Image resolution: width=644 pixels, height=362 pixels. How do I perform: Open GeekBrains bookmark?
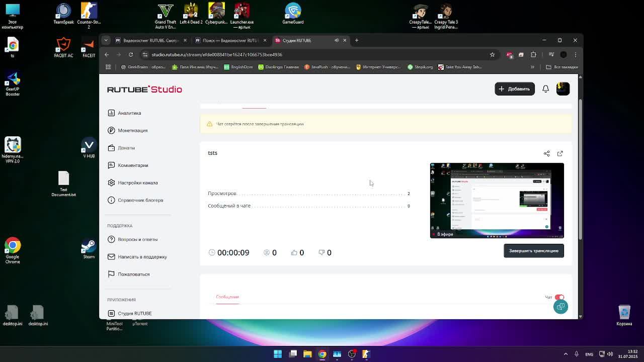tap(143, 67)
